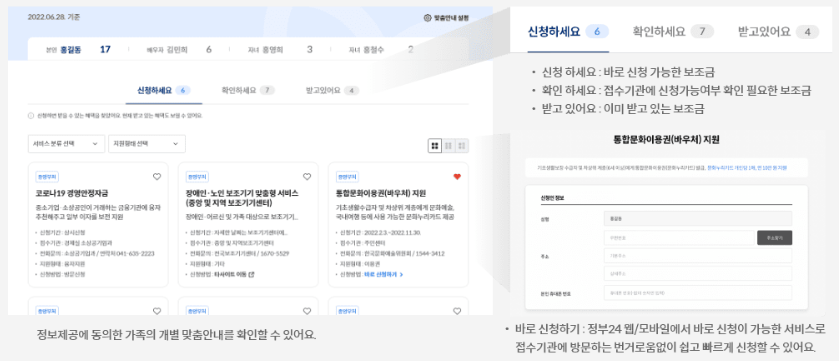Switch to the four-square grid view icon
The height and width of the screenshot is (361, 839).
434,145
